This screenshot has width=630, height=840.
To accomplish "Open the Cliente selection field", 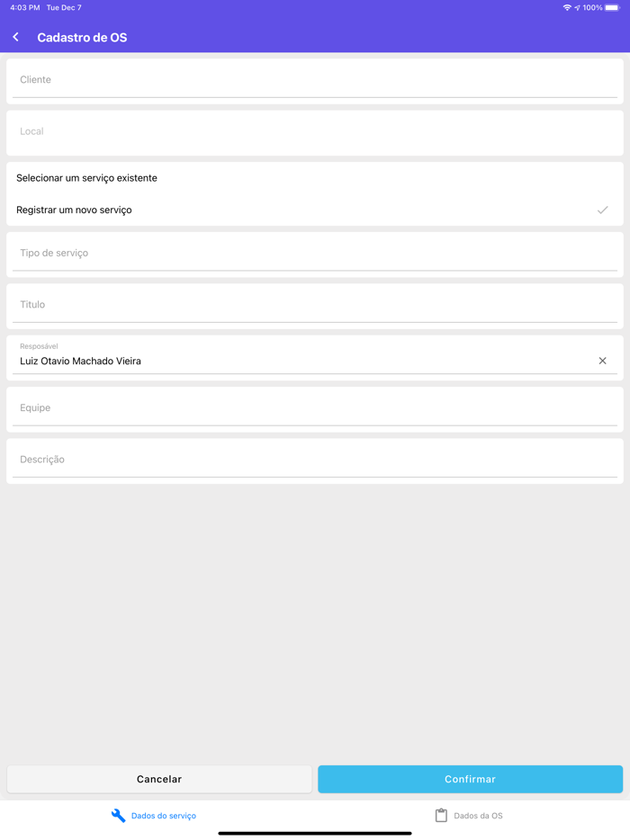I will [315, 81].
